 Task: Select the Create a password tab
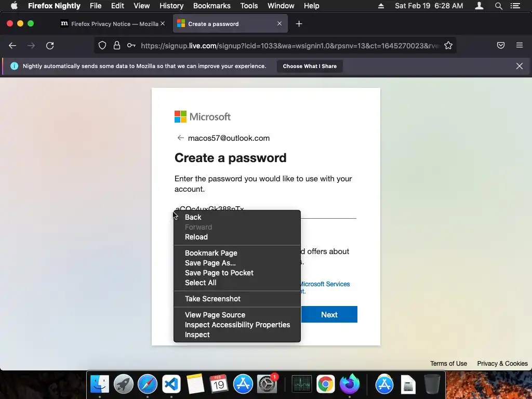pos(230,24)
